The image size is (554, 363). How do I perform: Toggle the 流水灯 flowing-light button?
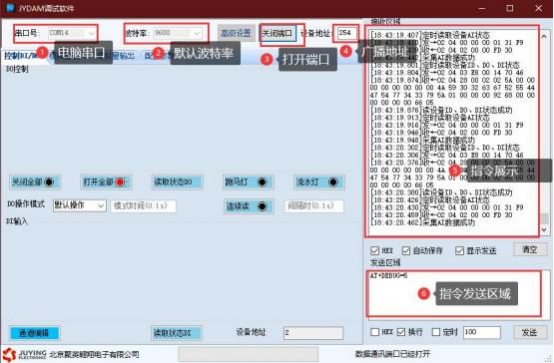click(319, 182)
